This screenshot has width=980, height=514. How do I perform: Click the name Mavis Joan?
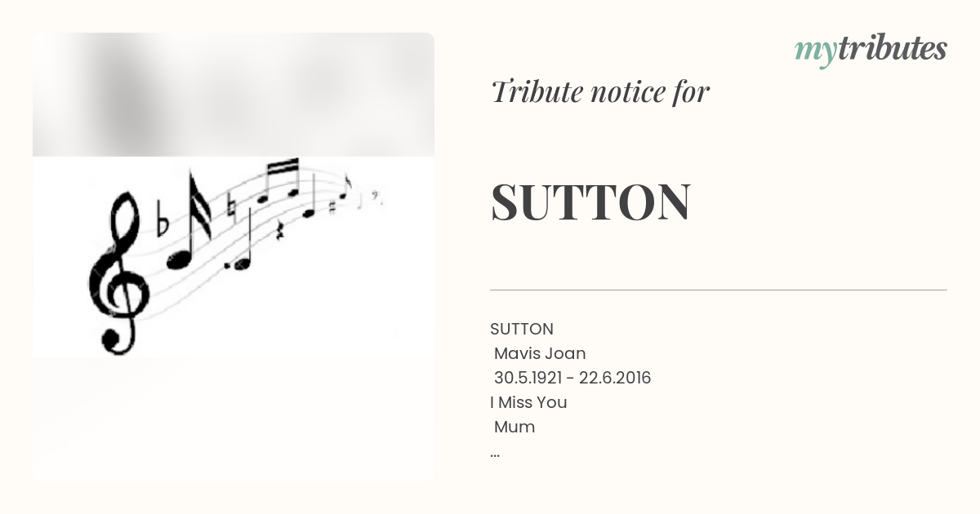click(x=540, y=353)
